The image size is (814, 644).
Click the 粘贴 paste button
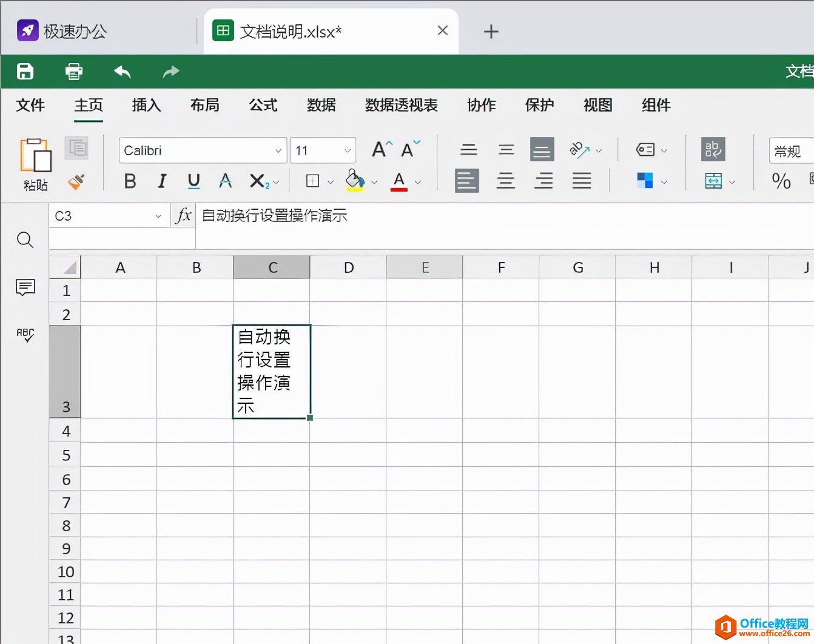(x=35, y=164)
